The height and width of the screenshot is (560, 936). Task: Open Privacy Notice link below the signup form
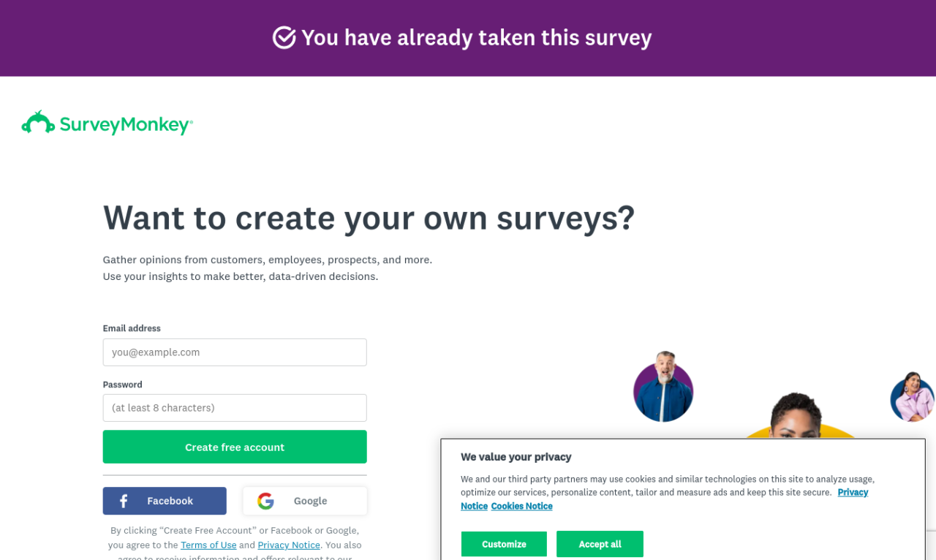pyautogui.click(x=289, y=545)
